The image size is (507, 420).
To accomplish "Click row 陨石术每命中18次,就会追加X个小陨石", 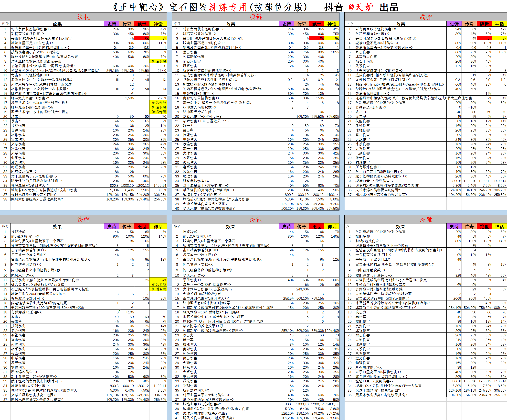I will tap(256, 317).
